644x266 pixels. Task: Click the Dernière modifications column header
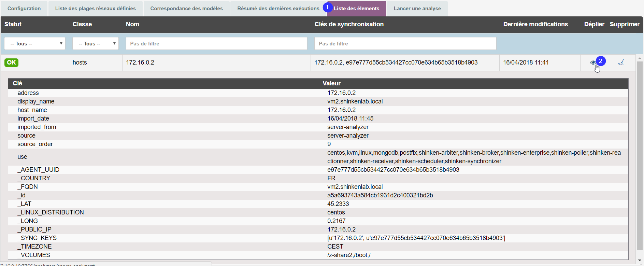click(535, 24)
